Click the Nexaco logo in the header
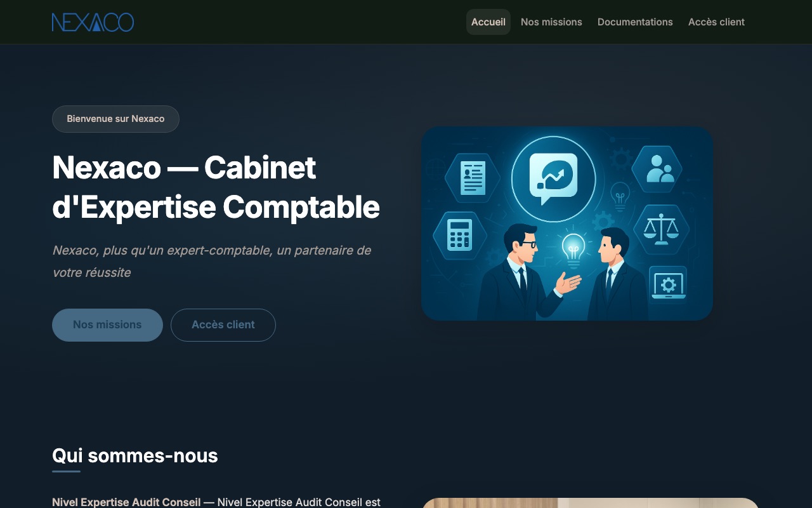The image size is (812, 508). (x=93, y=22)
